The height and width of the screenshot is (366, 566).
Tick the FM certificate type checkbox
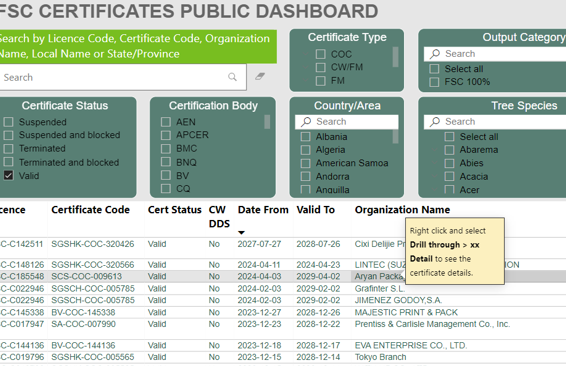(321, 81)
